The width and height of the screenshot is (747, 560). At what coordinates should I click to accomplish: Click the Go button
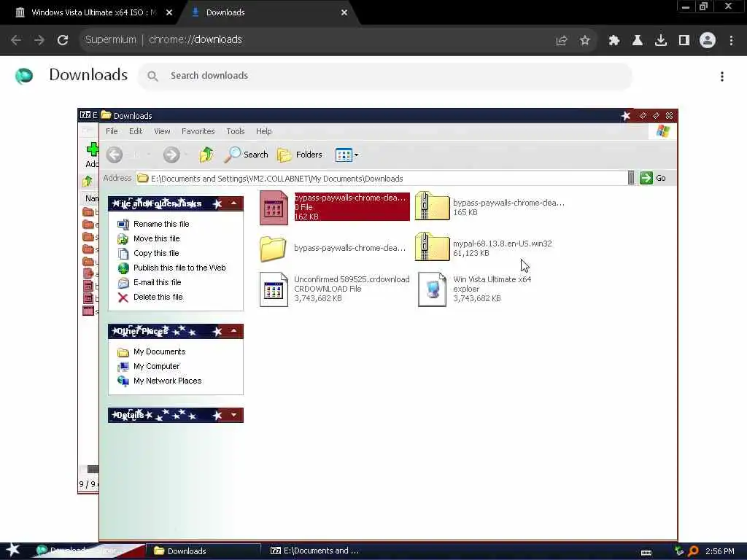point(653,178)
